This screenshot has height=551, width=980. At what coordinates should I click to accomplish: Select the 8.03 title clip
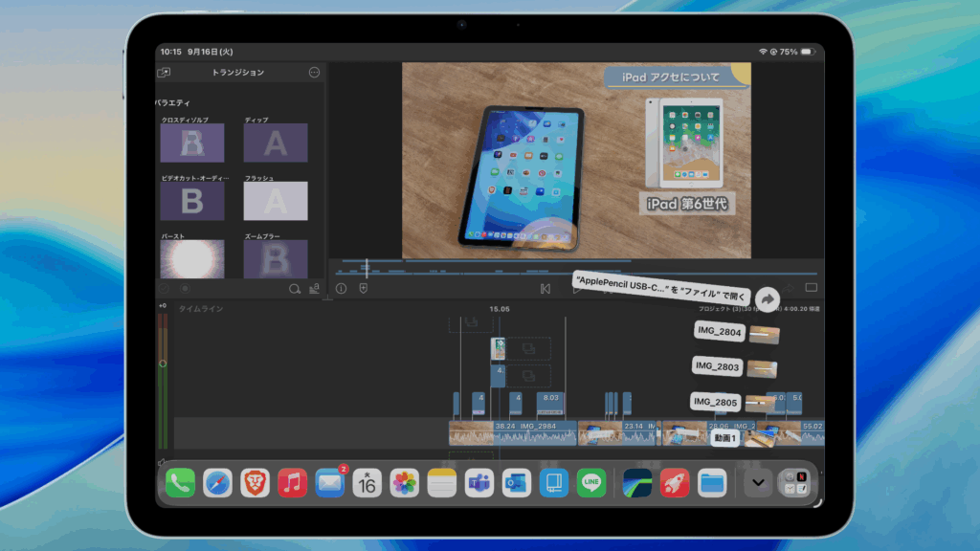(550, 404)
